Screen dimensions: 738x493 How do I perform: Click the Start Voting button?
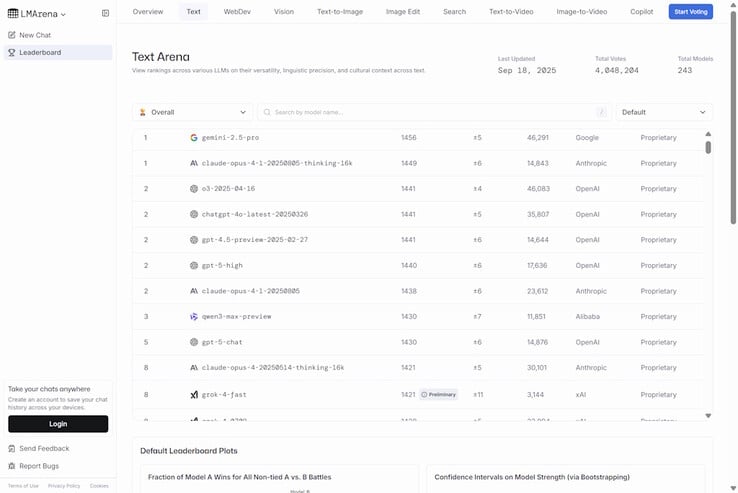(690, 11)
